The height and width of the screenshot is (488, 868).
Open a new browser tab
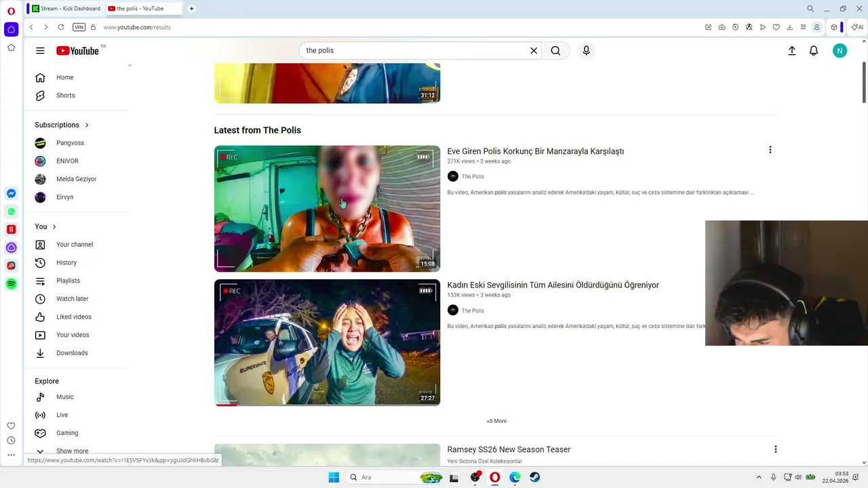coord(191,9)
